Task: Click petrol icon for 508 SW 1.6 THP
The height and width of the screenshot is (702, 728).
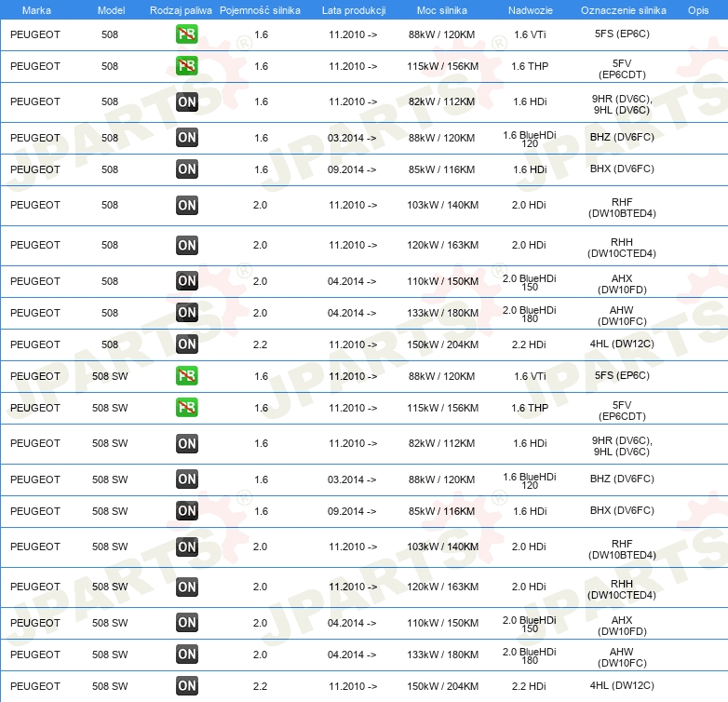Action: click(x=186, y=407)
